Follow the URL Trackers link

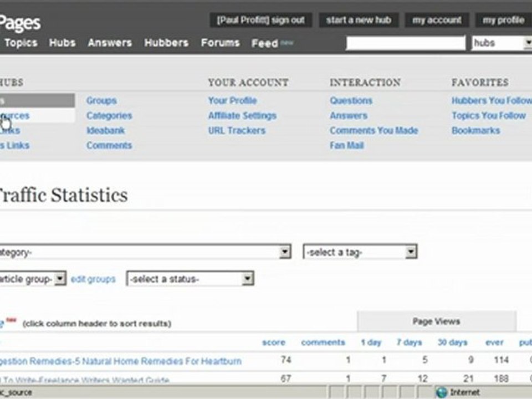237,131
